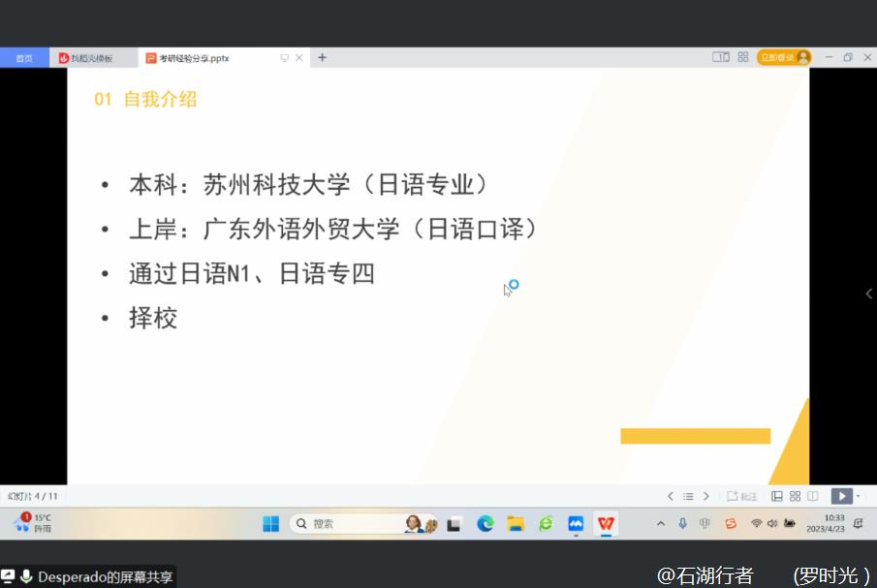Open the 首页 home tab

pos(24,58)
